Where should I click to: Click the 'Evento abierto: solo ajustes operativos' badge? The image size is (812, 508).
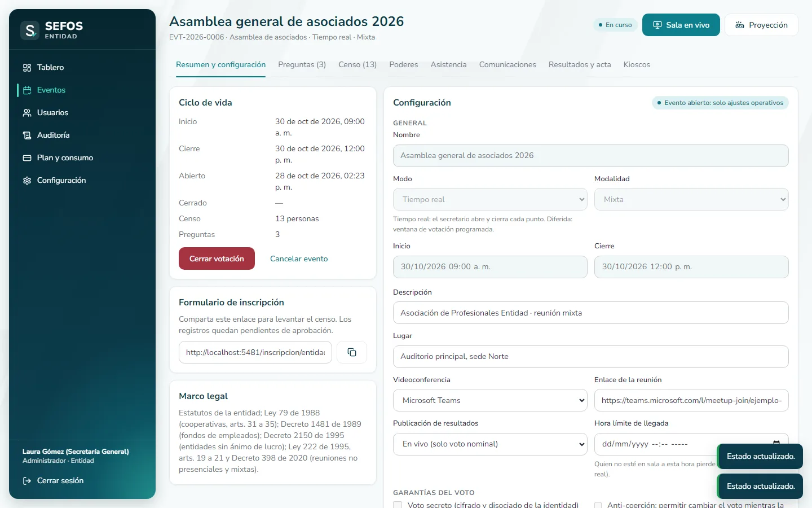720,103
